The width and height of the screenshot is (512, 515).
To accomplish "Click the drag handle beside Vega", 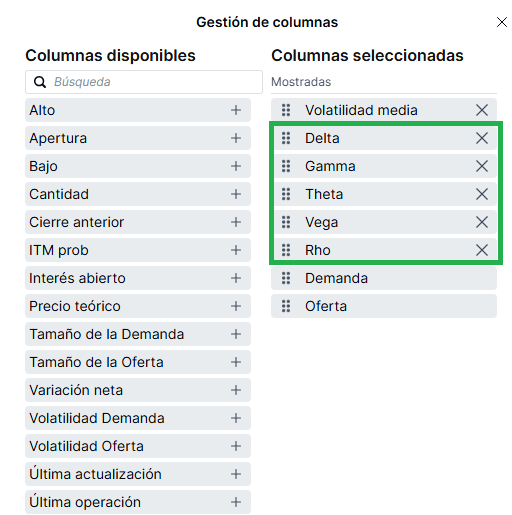I will click(286, 222).
